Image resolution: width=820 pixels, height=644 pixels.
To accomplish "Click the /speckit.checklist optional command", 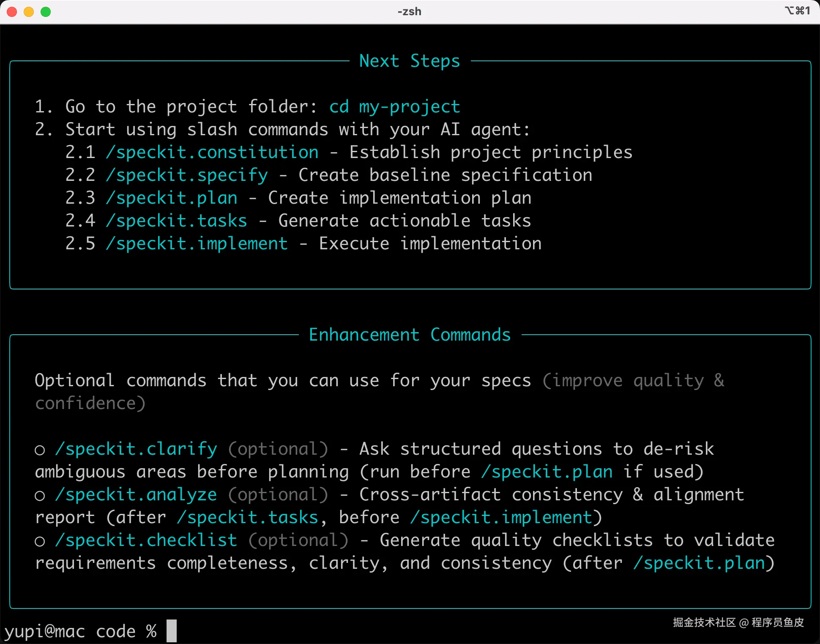I will click(146, 540).
